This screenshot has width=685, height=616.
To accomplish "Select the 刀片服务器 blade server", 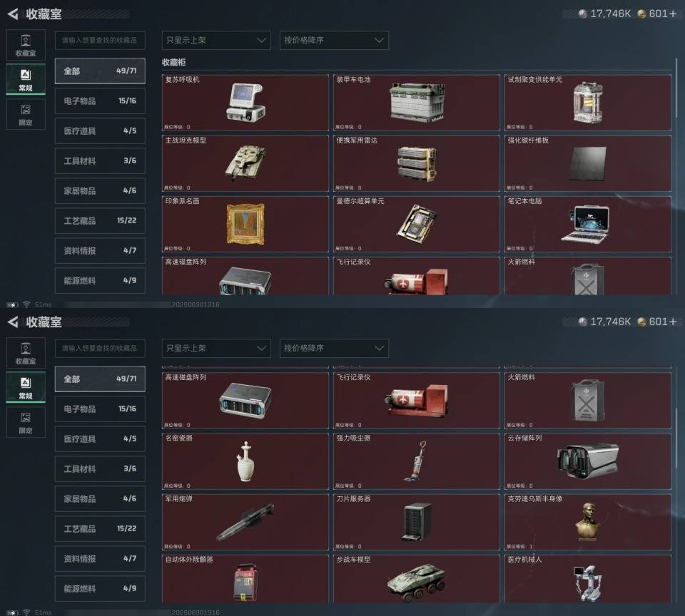I will pyautogui.click(x=416, y=522).
